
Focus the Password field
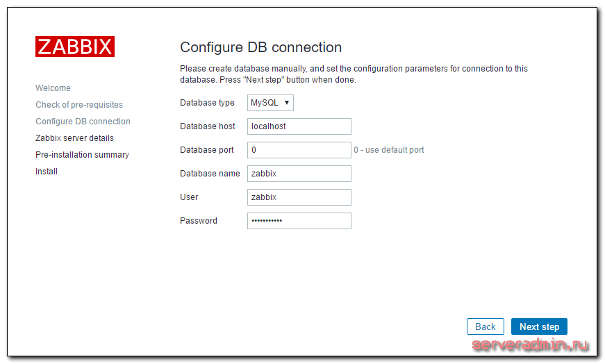click(x=299, y=221)
